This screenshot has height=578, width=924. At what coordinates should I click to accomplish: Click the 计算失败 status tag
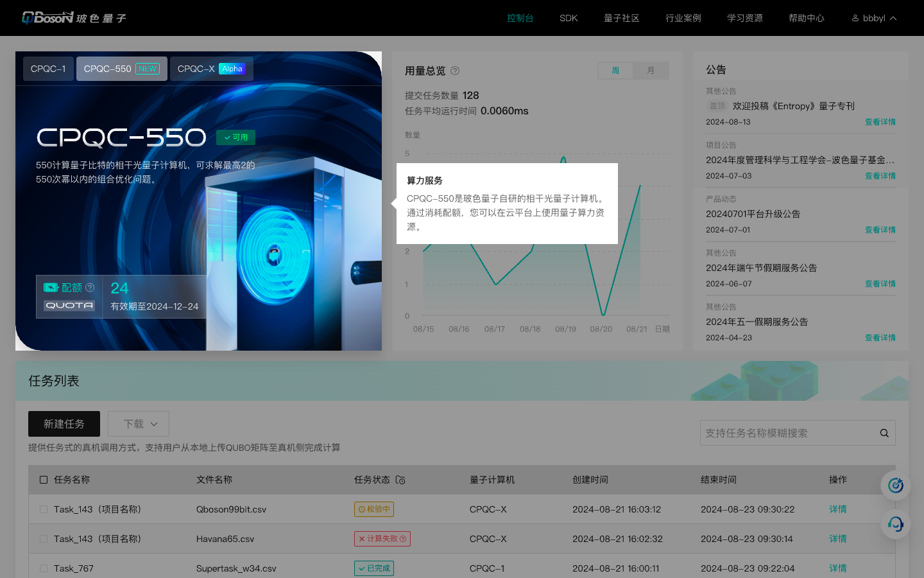pyautogui.click(x=382, y=539)
